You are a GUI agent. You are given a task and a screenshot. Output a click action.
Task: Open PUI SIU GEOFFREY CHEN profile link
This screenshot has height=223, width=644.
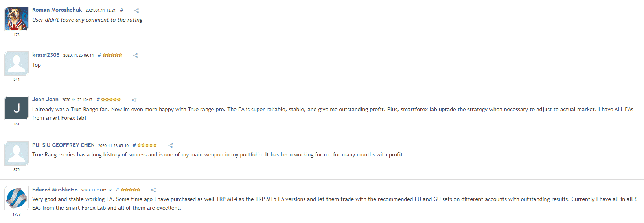[x=63, y=145]
